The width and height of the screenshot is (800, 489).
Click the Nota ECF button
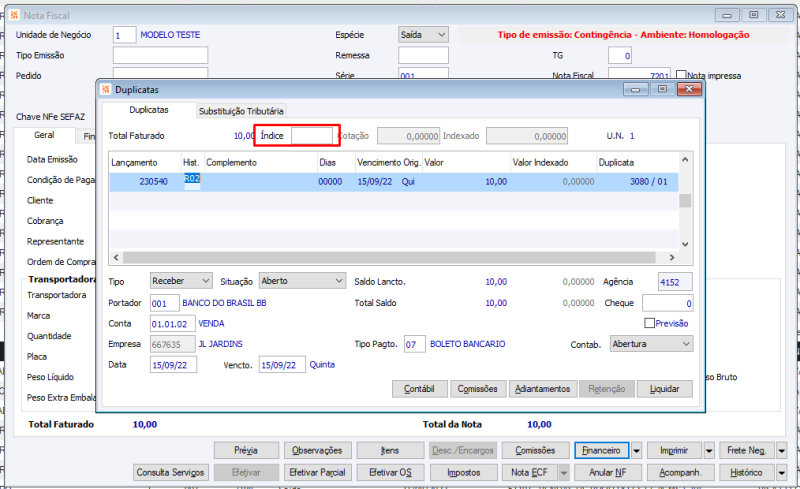(530, 473)
